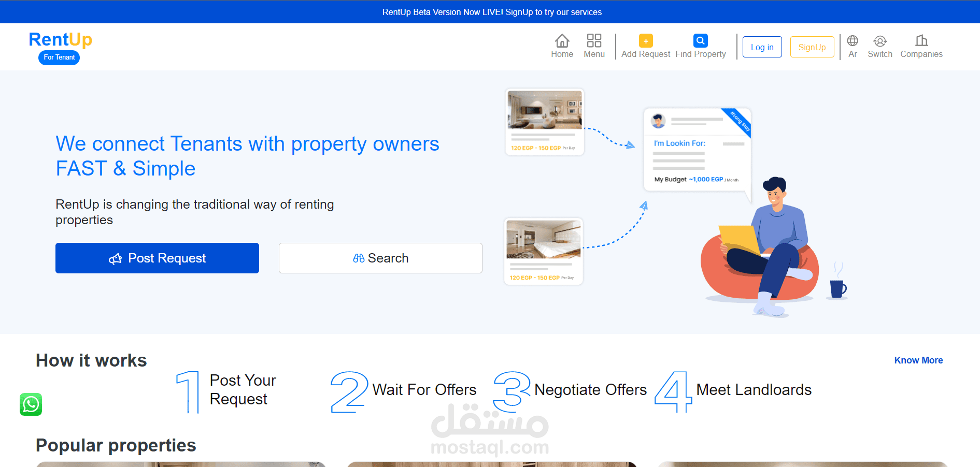Click the Find Property magnifier icon
The width and height of the screenshot is (980, 467).
click(701, 40)
